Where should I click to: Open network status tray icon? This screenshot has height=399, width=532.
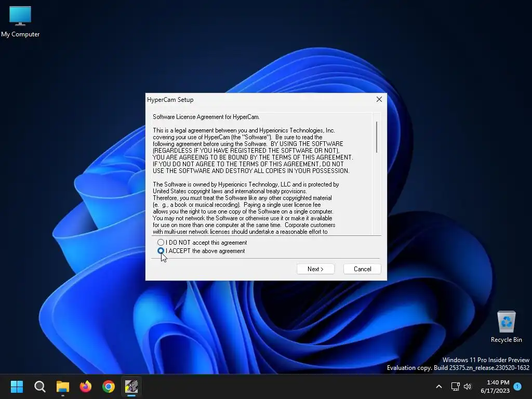click(x=455, y=387)
